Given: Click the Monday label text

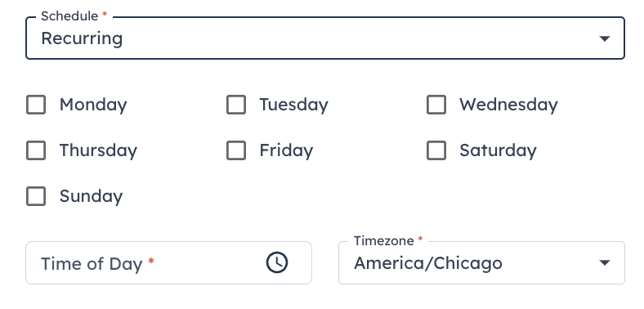Looking at the screenshot, I should [93, 105].
